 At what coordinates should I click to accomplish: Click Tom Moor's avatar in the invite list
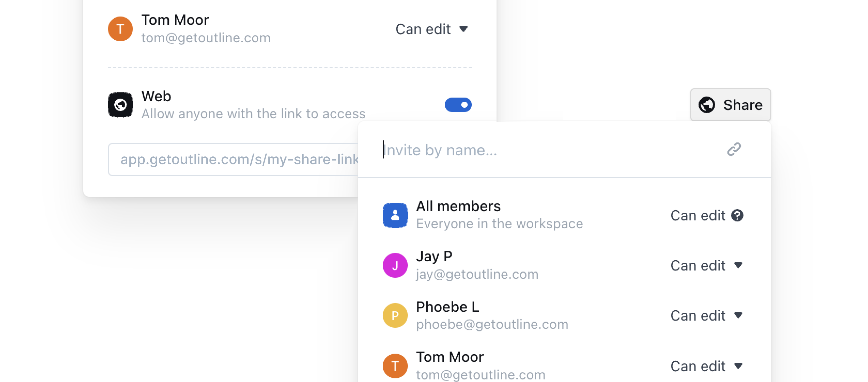pyautogui.click(x=395, y=365)
